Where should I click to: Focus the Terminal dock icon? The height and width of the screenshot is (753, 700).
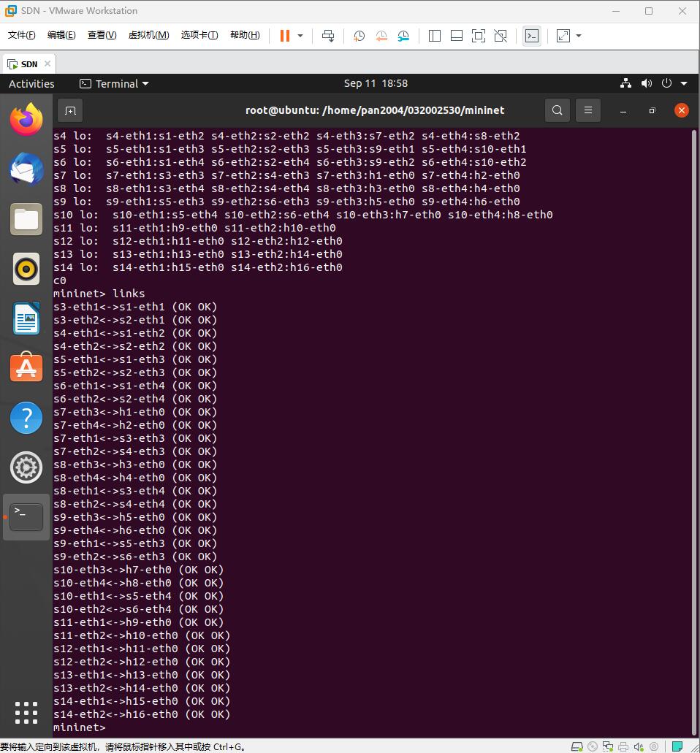coord(26,516)
